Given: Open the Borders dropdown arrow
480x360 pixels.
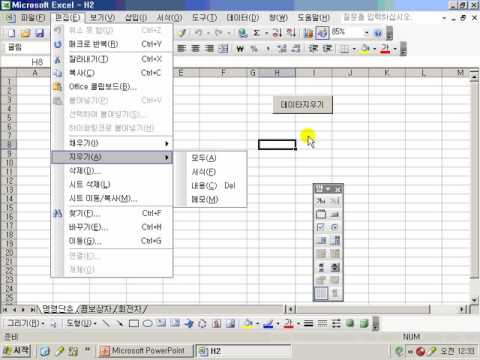Looking at the screenshot, I should pyautogui.click(x=354, y=49).
